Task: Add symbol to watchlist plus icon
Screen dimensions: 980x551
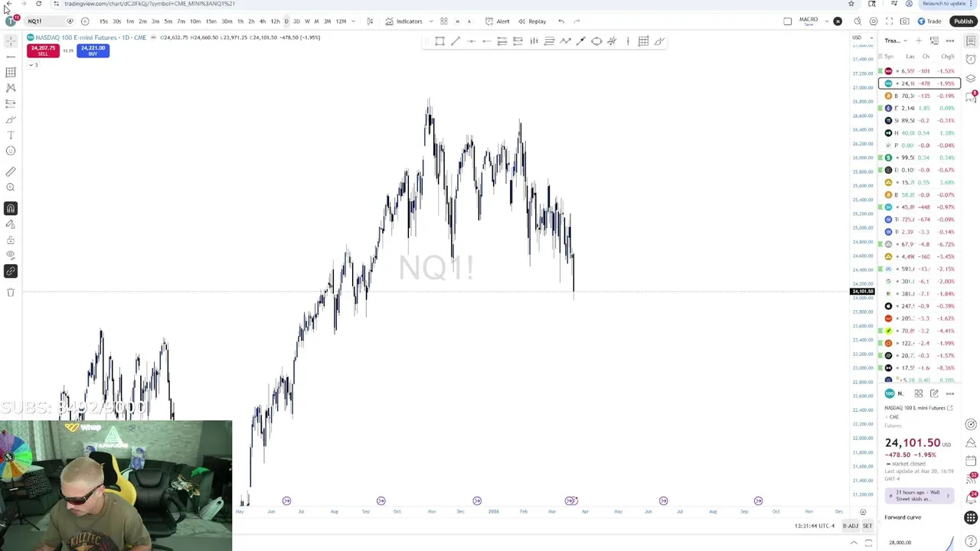Action: pos(919,41)
